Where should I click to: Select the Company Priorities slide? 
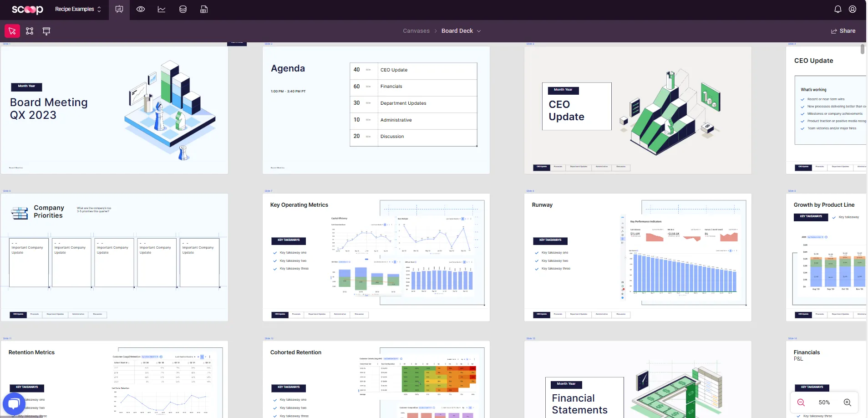[114, 257]
